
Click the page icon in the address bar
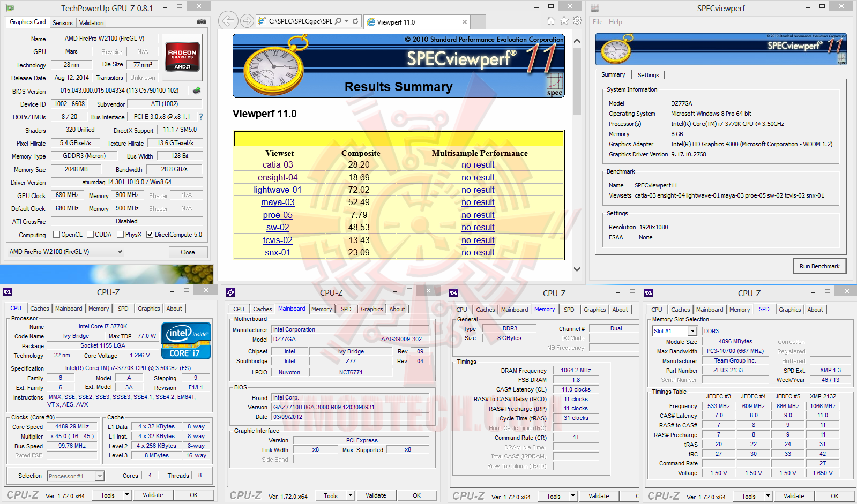pyautogui.click(x=262, y=21)
